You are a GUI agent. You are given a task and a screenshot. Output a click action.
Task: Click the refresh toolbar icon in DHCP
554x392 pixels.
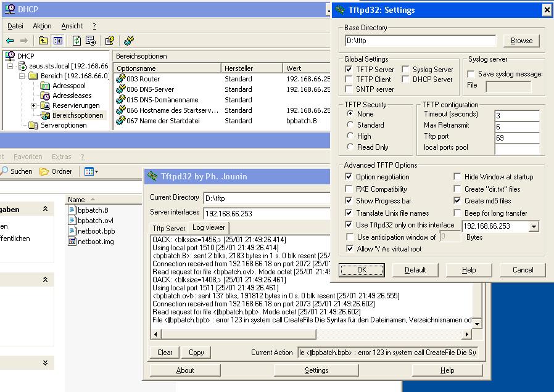tap(76, 41)
